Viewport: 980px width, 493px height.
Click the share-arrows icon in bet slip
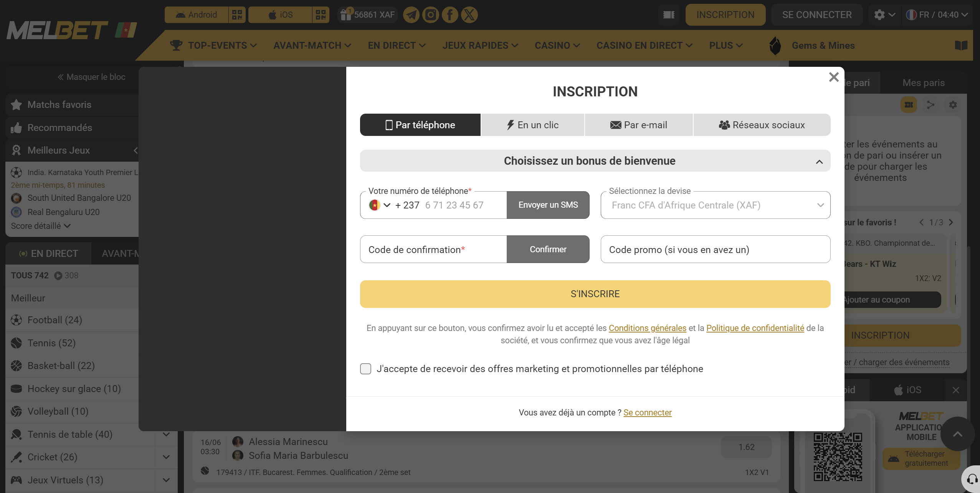[x=930, y=105]
